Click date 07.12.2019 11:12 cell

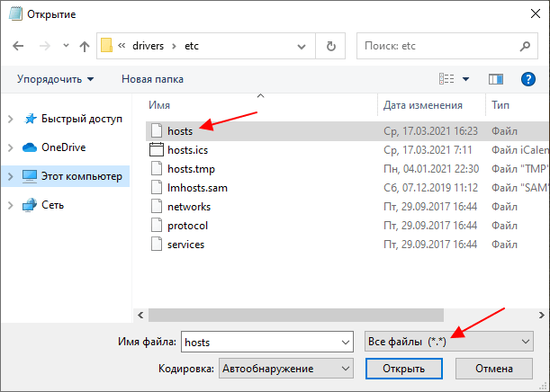431,188
